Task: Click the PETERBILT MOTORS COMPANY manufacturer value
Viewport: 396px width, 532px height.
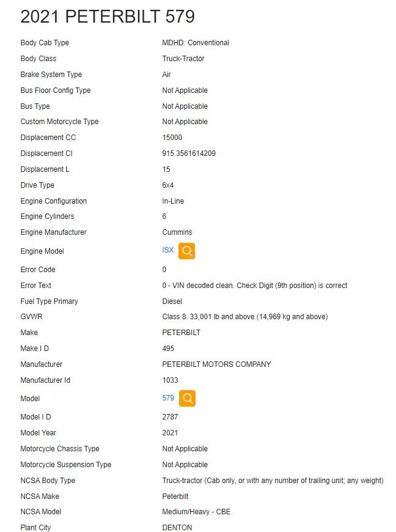Action: coord(216,364)
